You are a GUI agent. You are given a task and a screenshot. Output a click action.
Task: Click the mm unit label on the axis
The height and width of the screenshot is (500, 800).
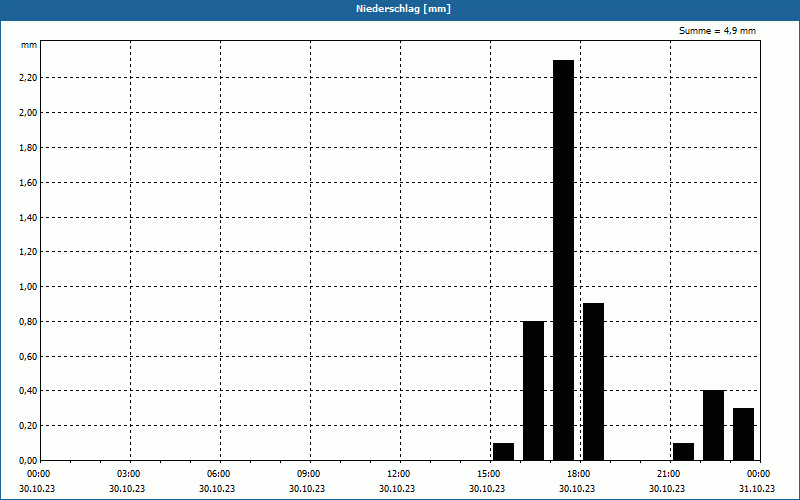29,45
